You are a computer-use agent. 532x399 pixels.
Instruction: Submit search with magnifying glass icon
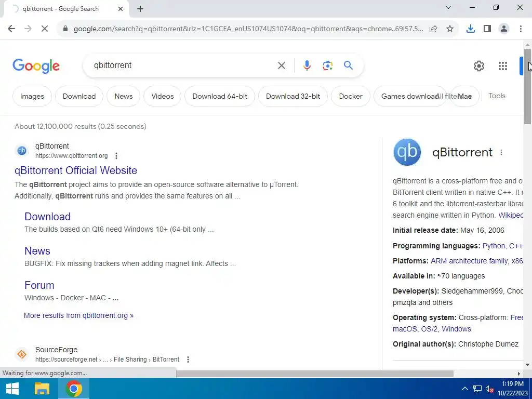coord(348,65)
